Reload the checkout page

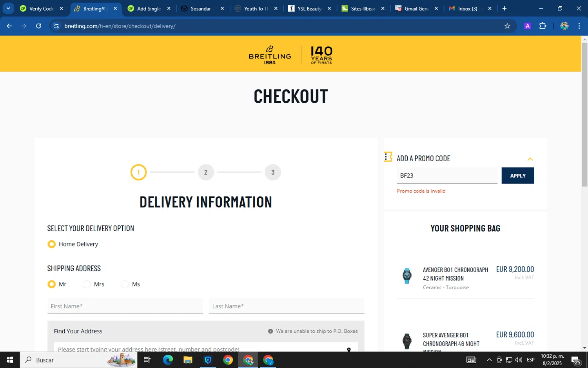38,26
